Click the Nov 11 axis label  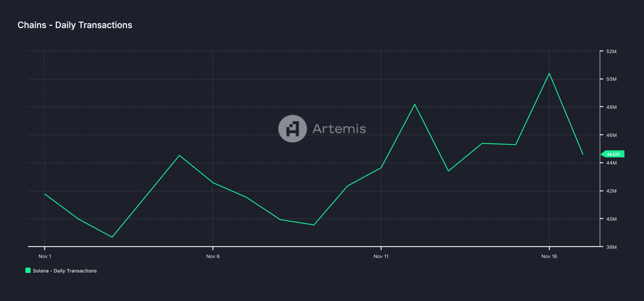pyautogui.click(x=381, y=256)
